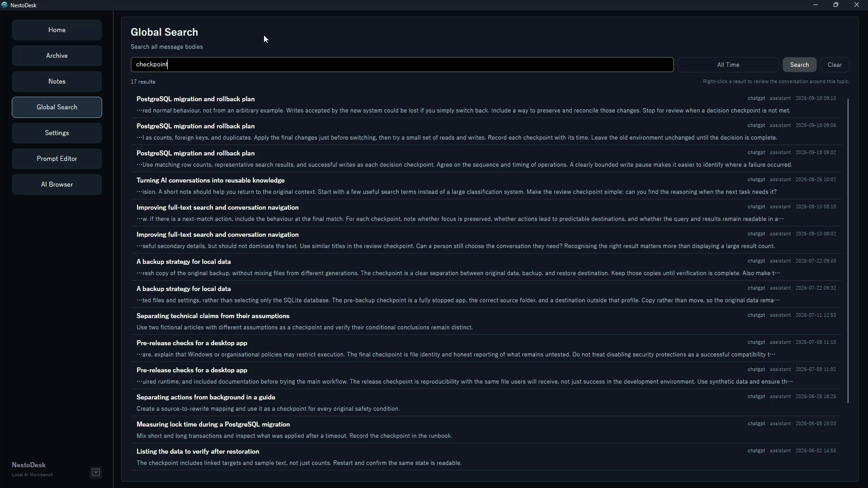Clear the search query
868x488 pixels.
click(835, 65)
